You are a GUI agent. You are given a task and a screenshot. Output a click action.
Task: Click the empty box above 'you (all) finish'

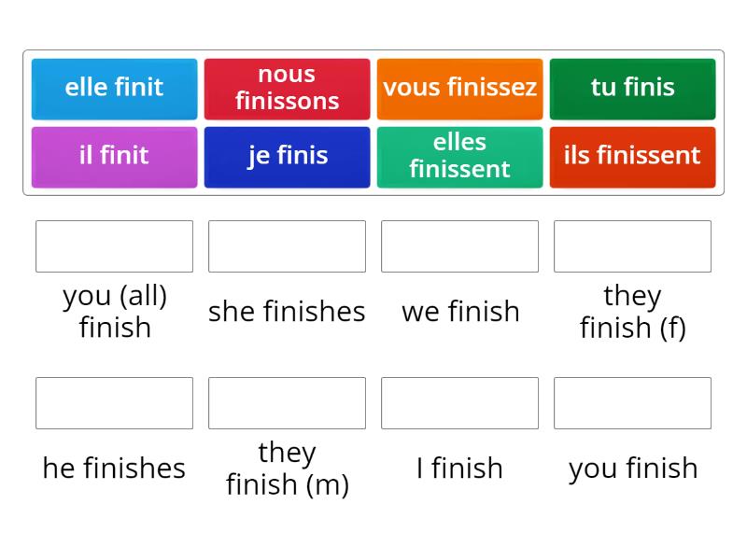pos(114,246)
